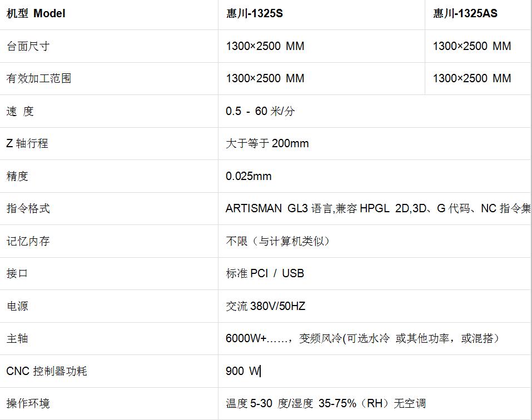Image resolution: width=532 pixels, height=420 pixels.
Task: Click 1300×2500 MM in 惠川-1325AS 有效加工范围
Action: tap(471, 78)
